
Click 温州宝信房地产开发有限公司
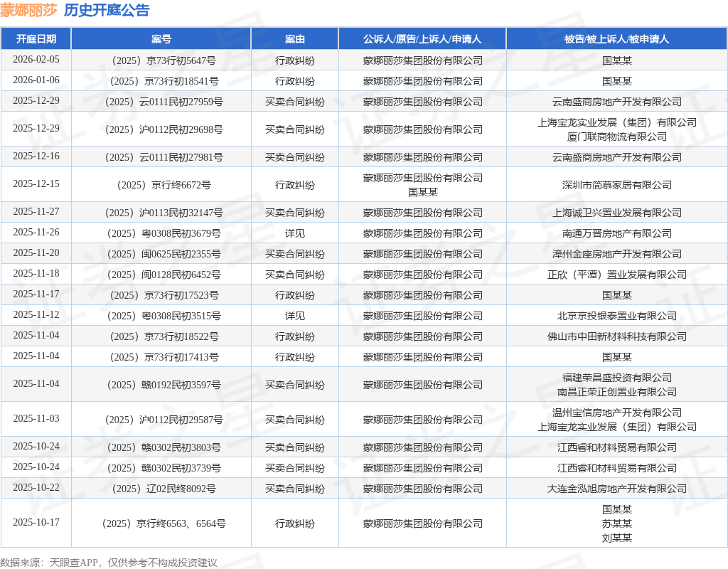[616, 413]
